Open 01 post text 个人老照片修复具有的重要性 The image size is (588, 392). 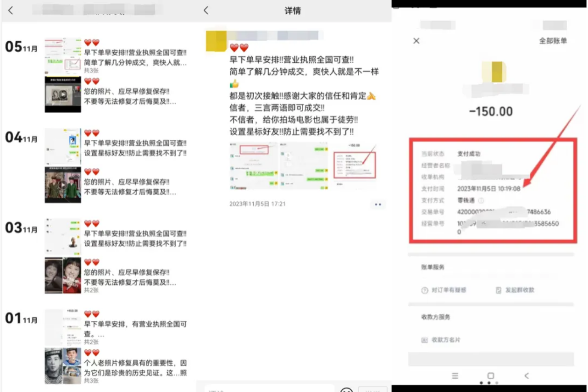(135, 368)
